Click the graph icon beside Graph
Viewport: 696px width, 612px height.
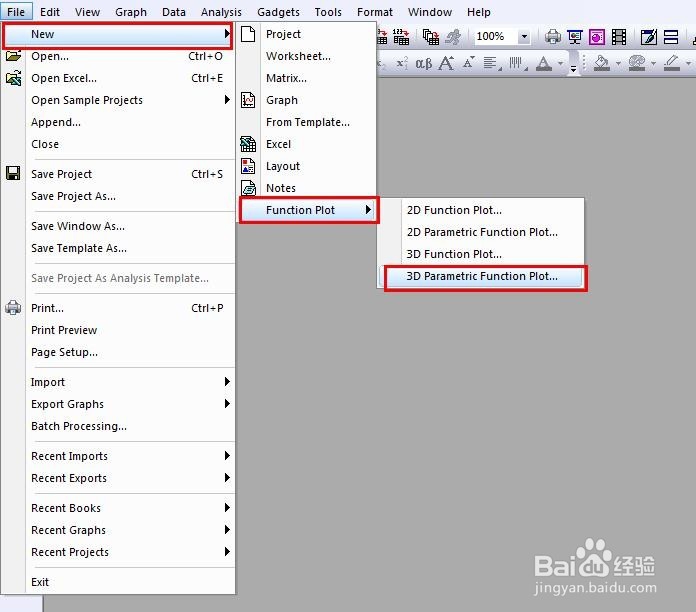(248, 100)
